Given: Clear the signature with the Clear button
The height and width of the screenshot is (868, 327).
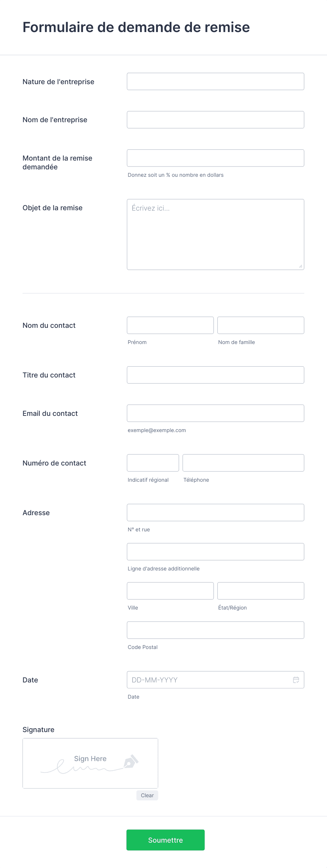Looking at the screenshot, I should (147, 795).
